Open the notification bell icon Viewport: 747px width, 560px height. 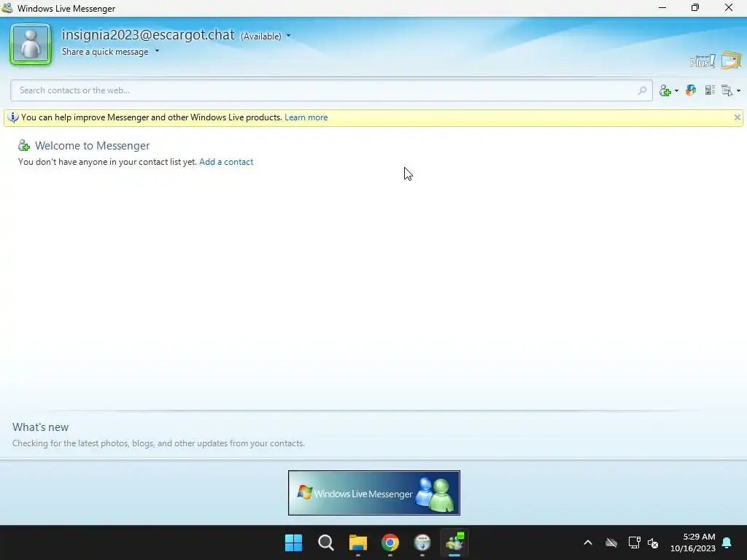coord(727,542)
